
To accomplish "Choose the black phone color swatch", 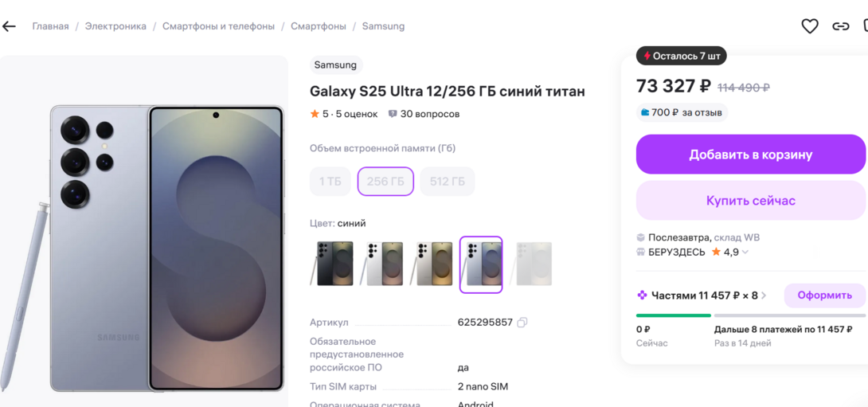I will 333,264.
